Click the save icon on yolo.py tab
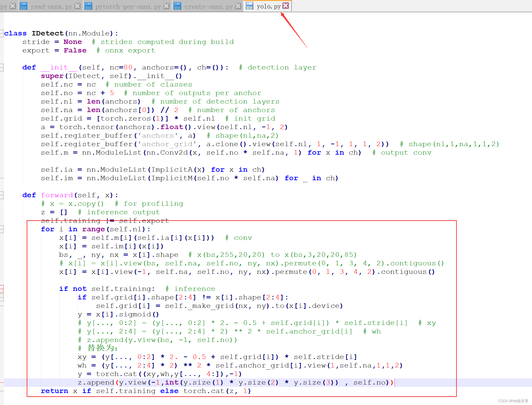Image resolution: width=532 pixels, height=405 pixels. (x=249, y=6)
